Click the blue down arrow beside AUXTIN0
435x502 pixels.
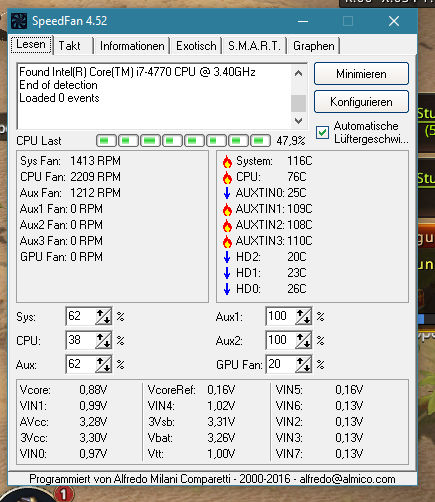(x=227, y=193)
